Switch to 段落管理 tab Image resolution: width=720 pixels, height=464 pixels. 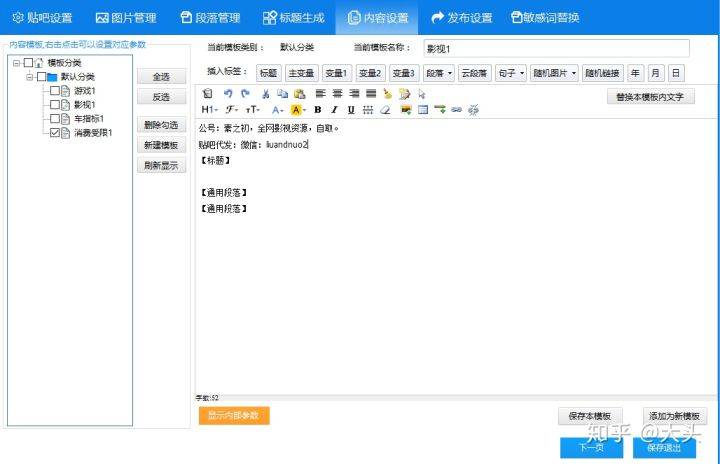pos(210,17)
